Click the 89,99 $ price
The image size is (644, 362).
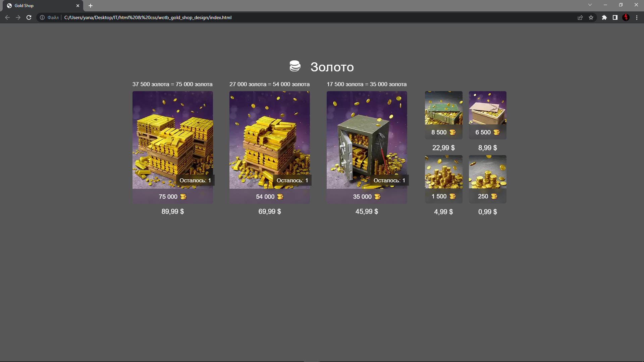coord(173,212)
